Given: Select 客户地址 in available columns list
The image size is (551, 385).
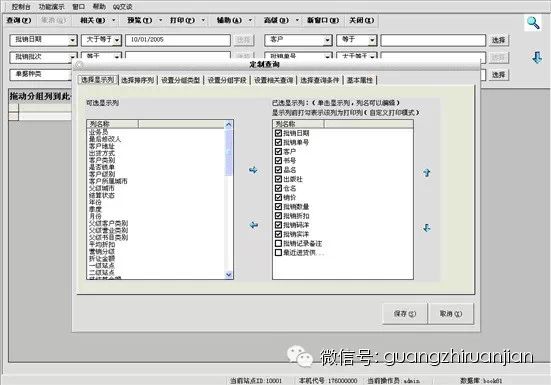Looking at the screenshot, I should (102, 146).
